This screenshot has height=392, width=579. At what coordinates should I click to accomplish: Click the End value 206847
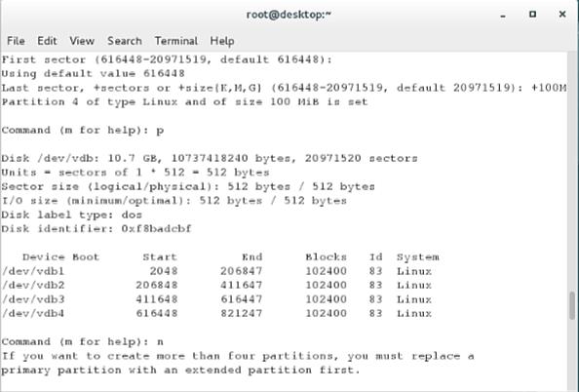[242, 271]
